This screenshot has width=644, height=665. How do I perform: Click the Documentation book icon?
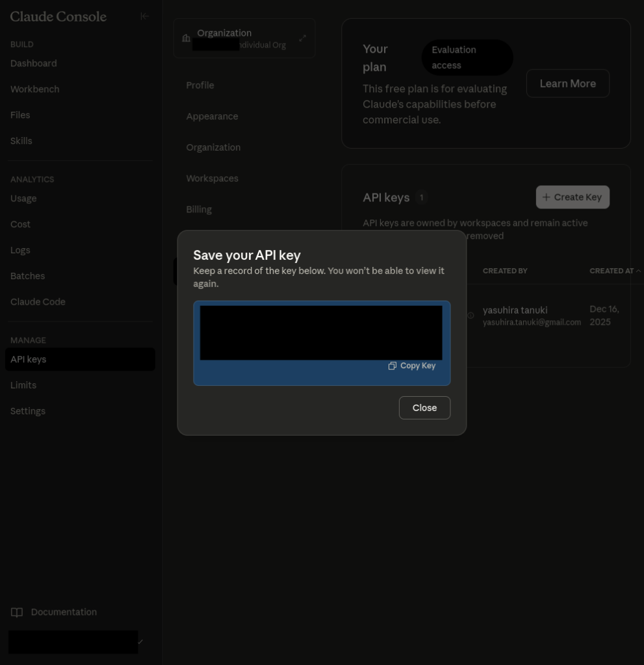click(x=17, y=612)
